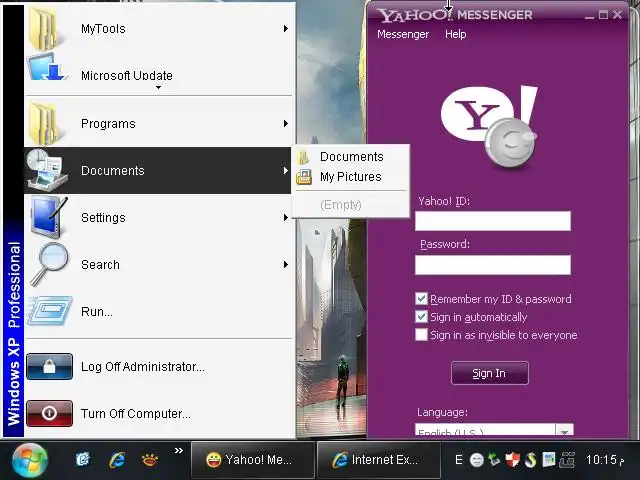Expand the MyTools submenu arrow
This screenshot has height=480, width=640.
click(x=286, y=29)
